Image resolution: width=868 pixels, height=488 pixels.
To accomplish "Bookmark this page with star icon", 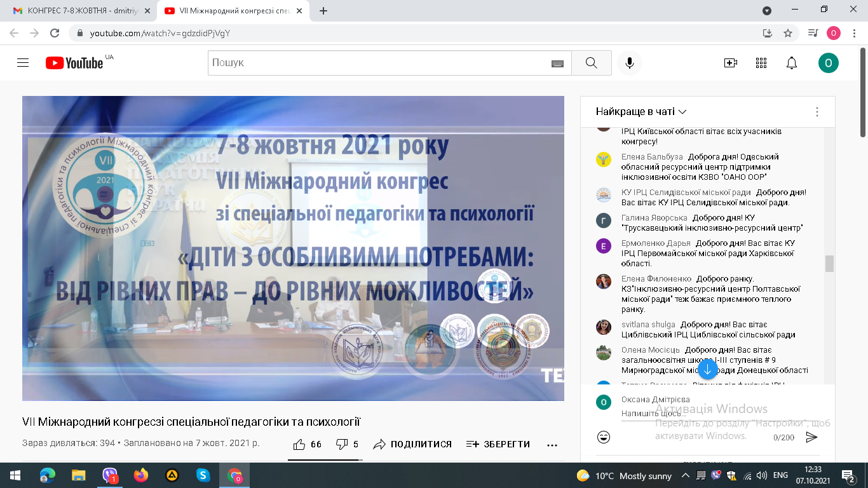I will (788, 33).
